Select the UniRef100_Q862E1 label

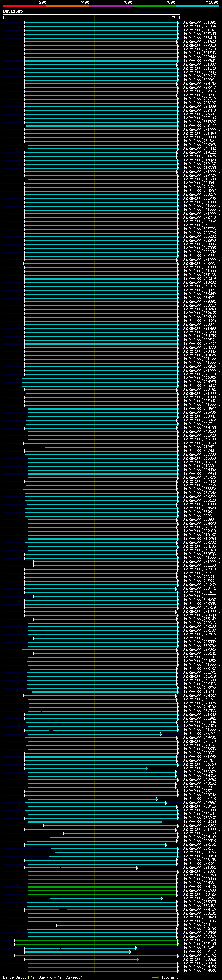click(x=199, y=734)
